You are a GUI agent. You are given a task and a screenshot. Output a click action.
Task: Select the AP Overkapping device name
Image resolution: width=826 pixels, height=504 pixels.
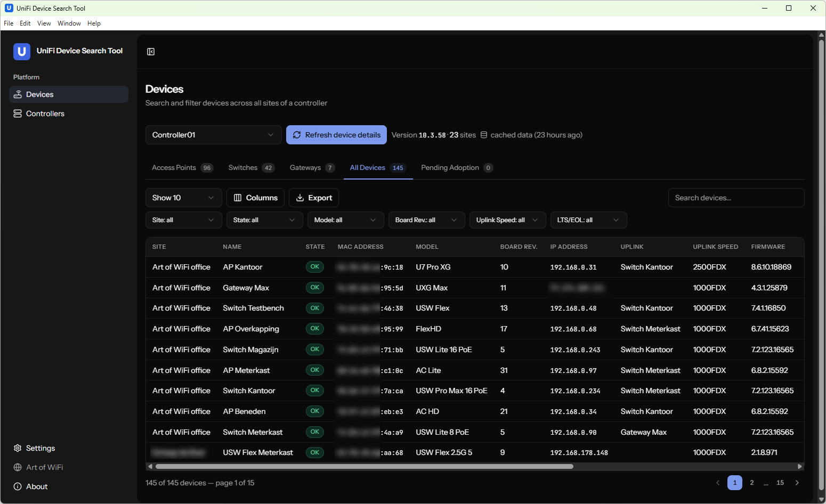[251, 329]
